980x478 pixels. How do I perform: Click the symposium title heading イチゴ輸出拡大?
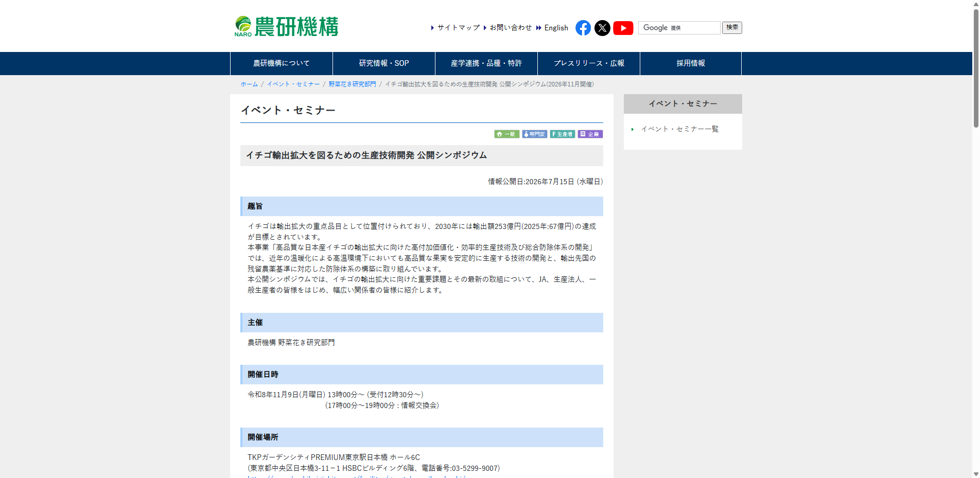422,155
